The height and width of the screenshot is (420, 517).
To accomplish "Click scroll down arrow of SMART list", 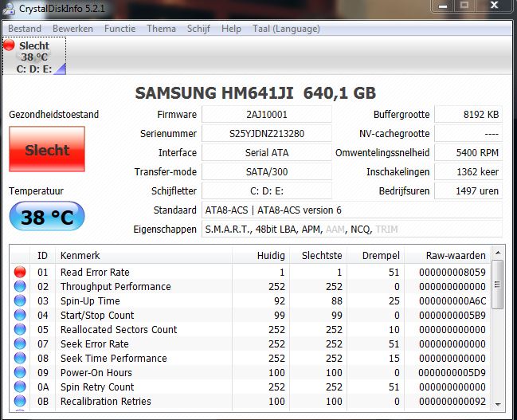I will click(498, 404).
